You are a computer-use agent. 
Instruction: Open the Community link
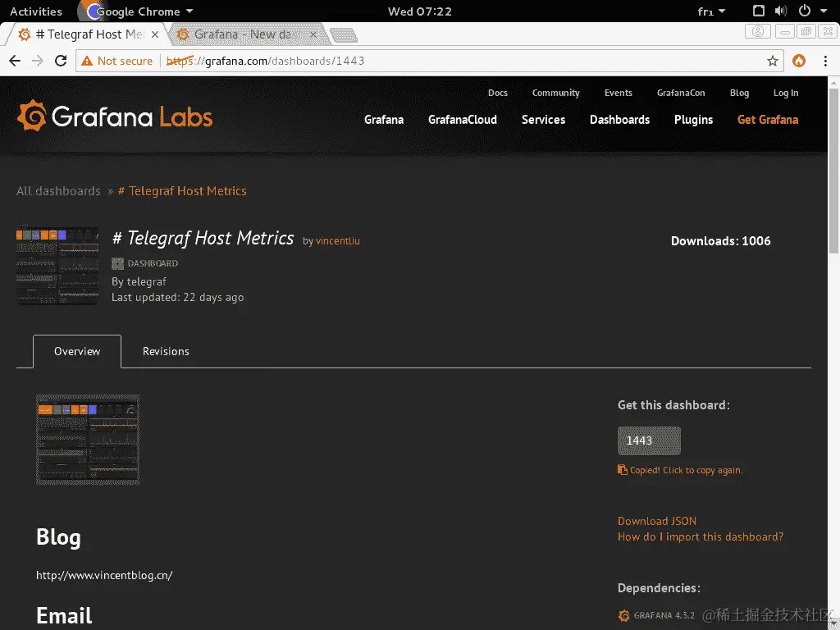pos(555,93)
